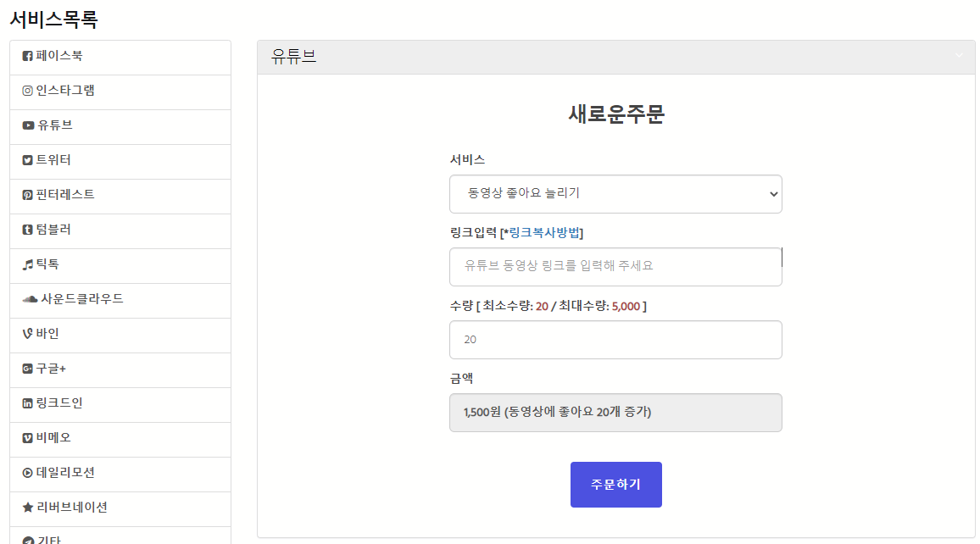
Task: Click the quantity field showing 20
Action: (615, 340)
